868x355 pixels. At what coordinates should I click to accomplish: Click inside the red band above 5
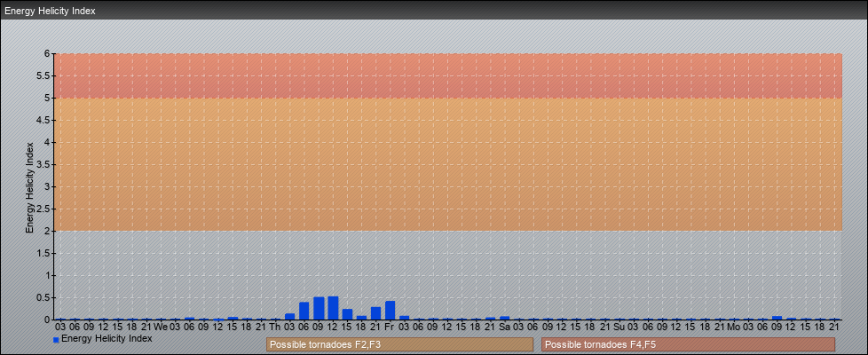(444, 75)
